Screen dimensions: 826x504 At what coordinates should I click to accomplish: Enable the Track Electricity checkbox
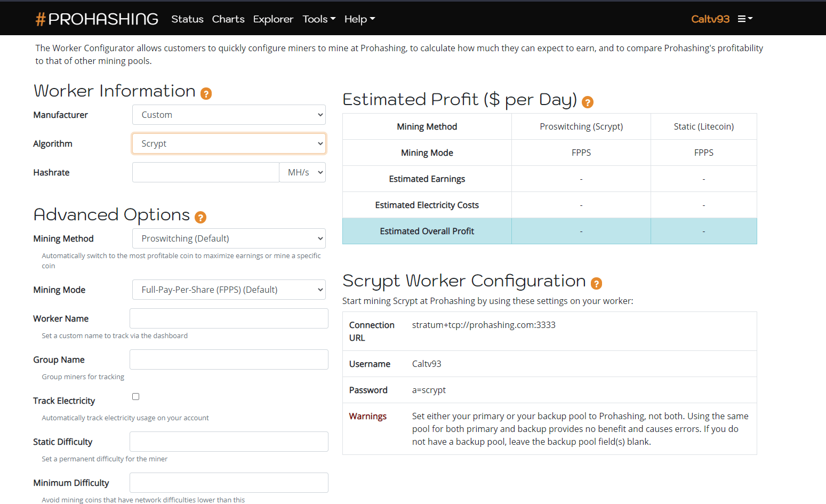[135, 396]
